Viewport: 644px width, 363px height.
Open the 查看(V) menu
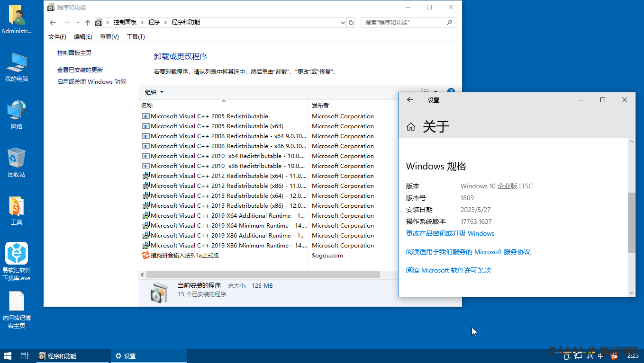pos(109,37)
